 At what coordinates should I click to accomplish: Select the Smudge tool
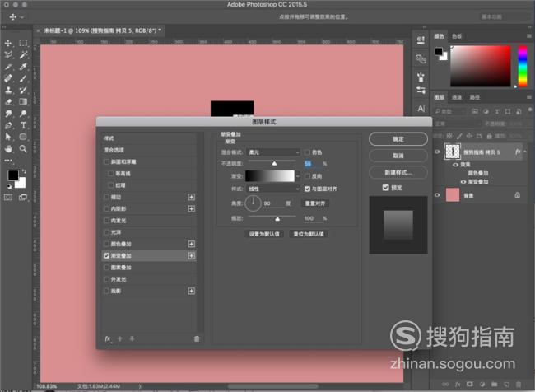8,114
